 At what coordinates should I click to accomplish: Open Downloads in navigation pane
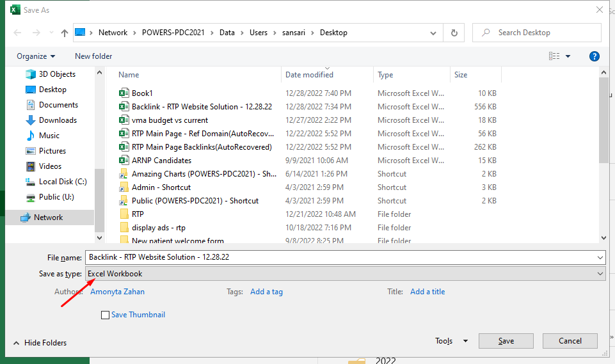click(x=51, y=120)
